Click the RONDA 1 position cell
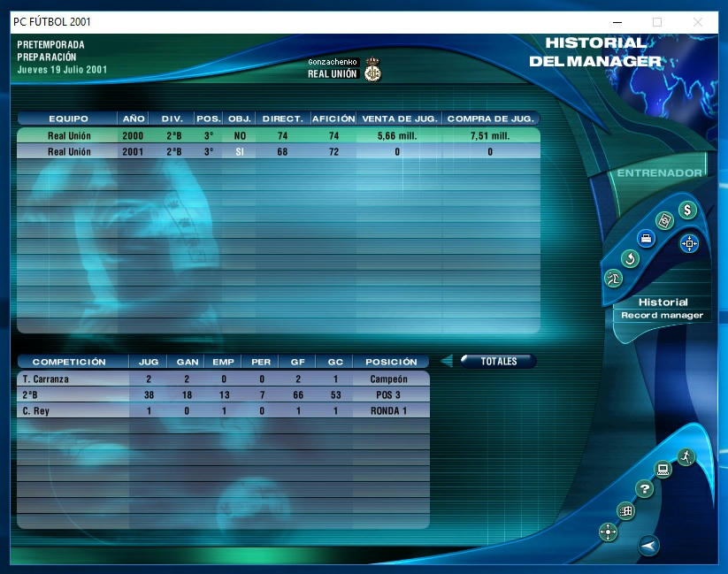The height and width of the screenshot is (574, 728). tap(388, 410)
